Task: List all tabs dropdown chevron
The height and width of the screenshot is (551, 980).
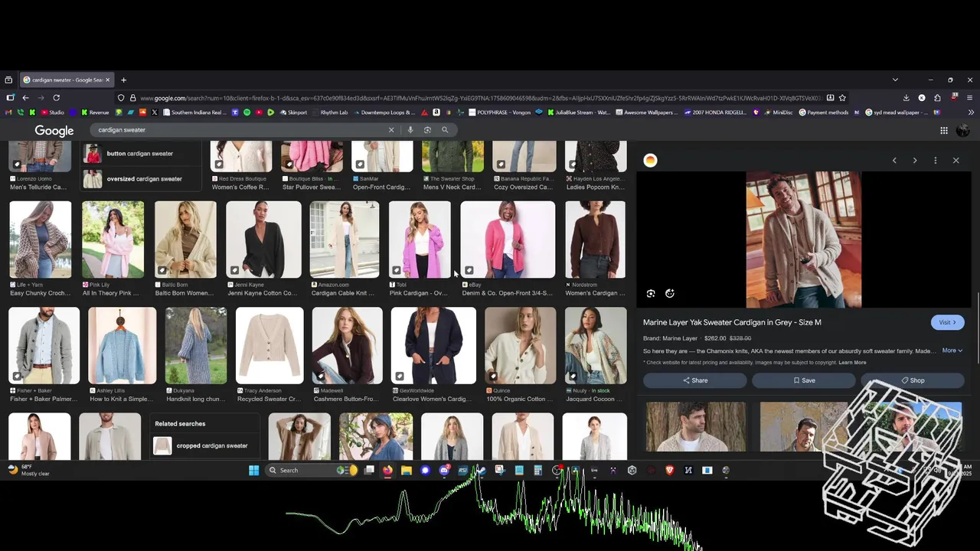Action: (895, 80)
